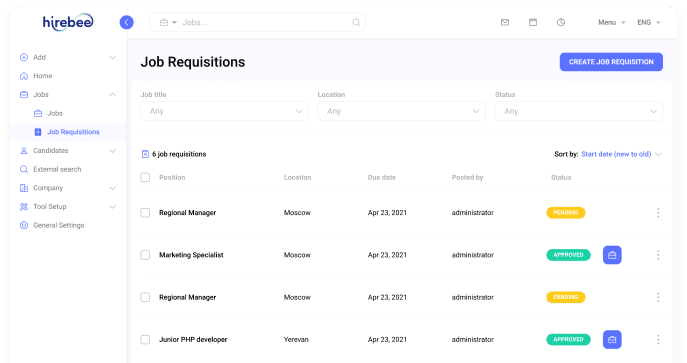Screen dimensions: 687x363
Task: Click APPROVED badge on Marketing Specialist row
Action: (x=568, y=255)
